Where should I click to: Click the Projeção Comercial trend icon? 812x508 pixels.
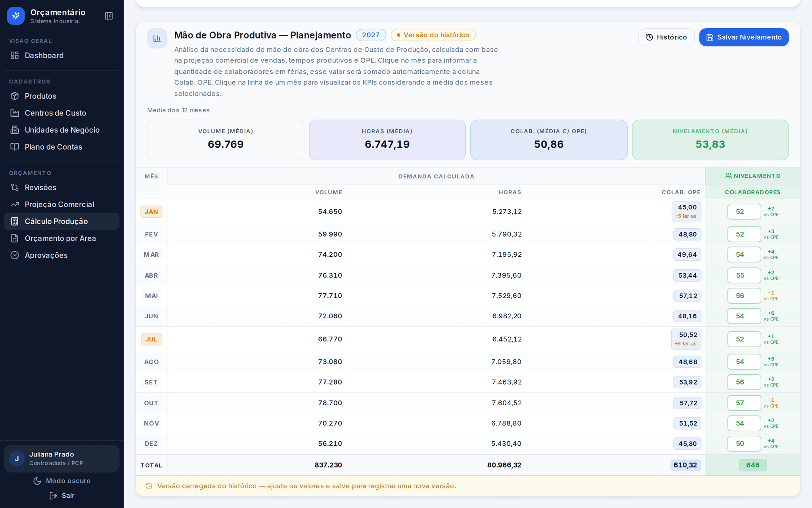point(15,204)
